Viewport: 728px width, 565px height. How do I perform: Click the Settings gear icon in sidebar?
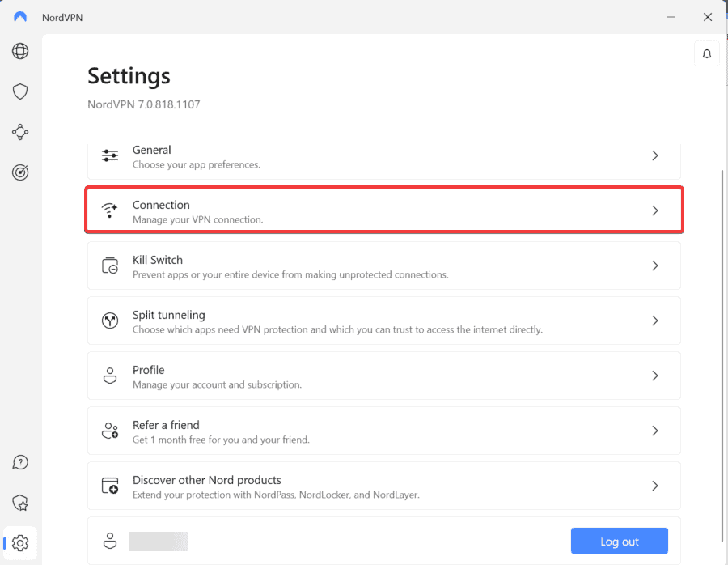click(x=22, y=543)
